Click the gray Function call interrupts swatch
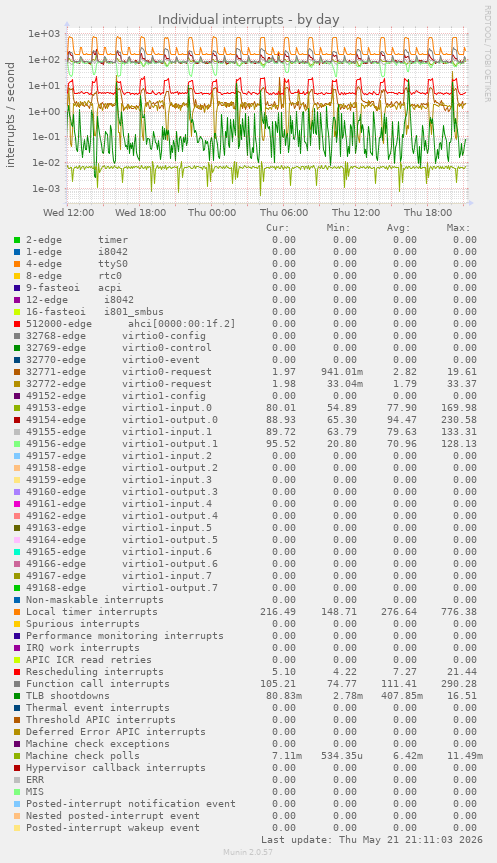 tap(17, 684)
